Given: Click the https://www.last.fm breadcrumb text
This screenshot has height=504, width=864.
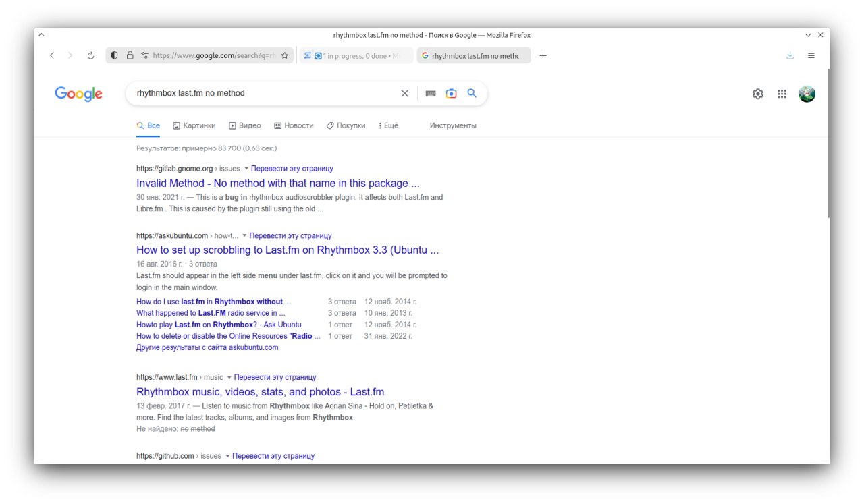Looking at the screenshot, I should (x=167, y=378).
